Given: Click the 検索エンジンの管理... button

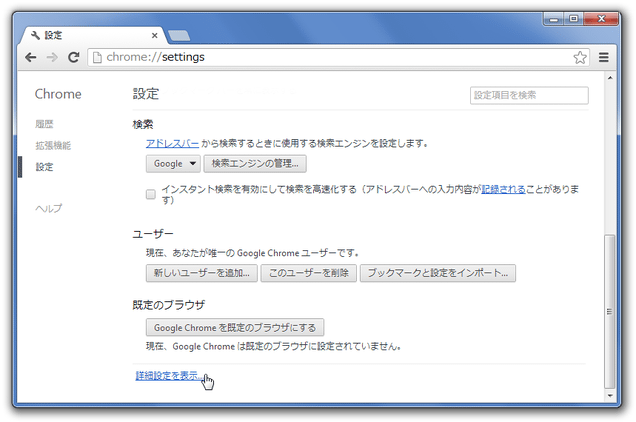Looking at the screenshot, I should 255,164.
